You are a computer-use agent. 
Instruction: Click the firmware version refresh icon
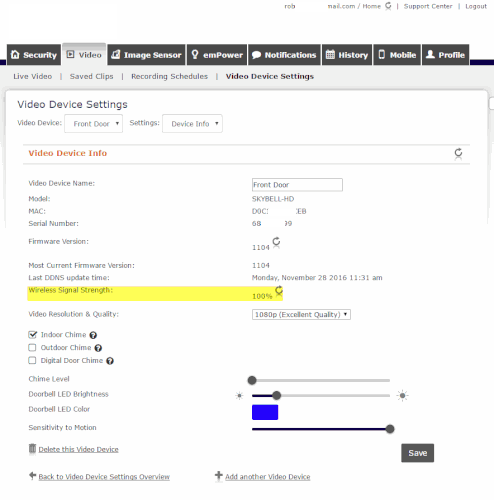[276, 241]
